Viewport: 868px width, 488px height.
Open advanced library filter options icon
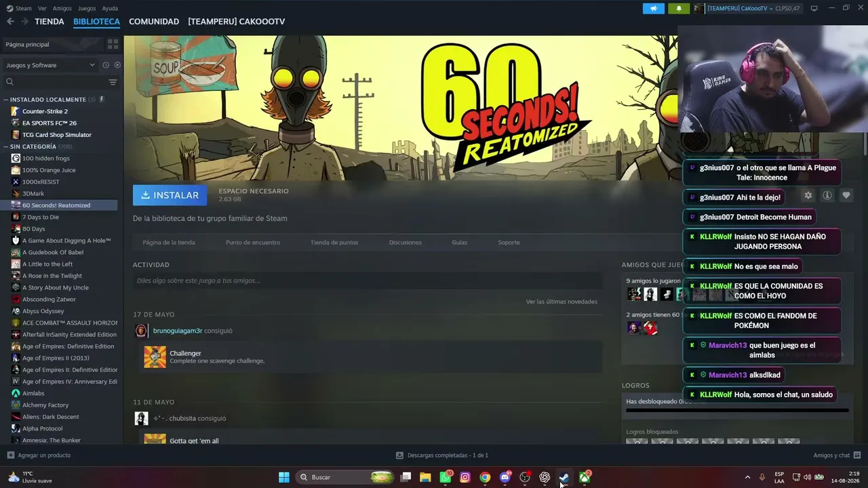coord(113,82)
